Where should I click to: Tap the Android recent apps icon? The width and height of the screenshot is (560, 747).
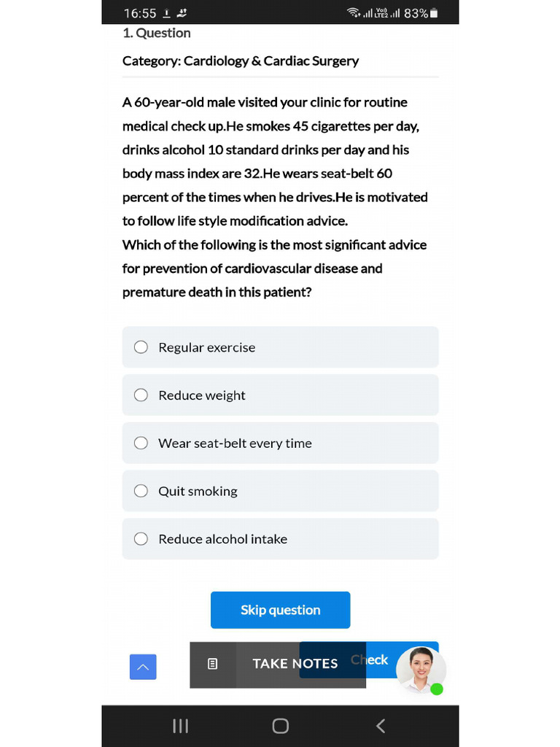[x=180, y=726]
